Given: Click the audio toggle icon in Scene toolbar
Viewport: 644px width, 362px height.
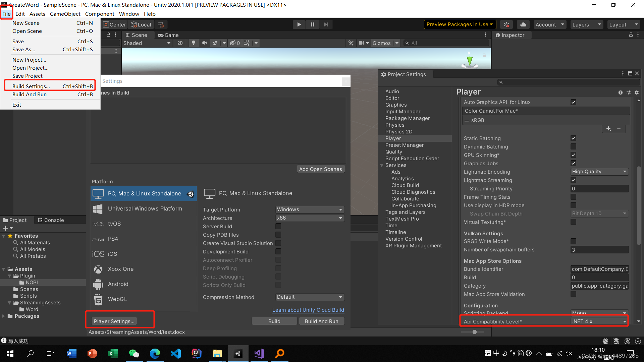Looking at the screenshot, I should click(x=205, y=43).
